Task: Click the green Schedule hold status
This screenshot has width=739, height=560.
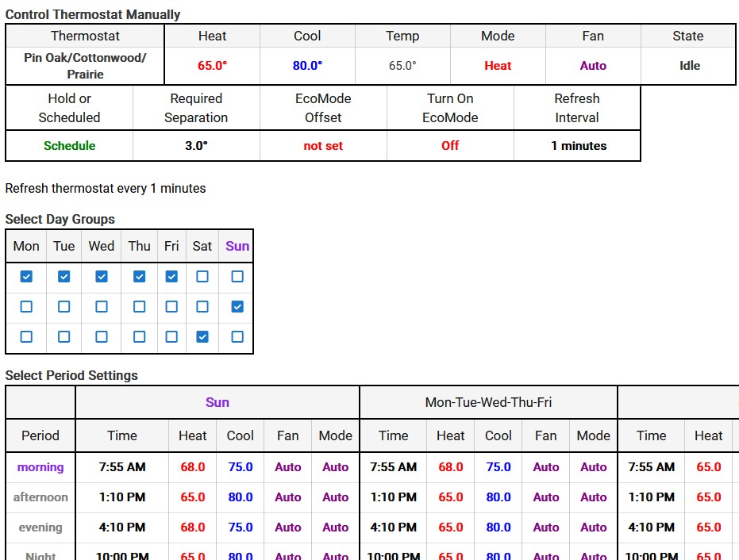Action: (69, 146)
